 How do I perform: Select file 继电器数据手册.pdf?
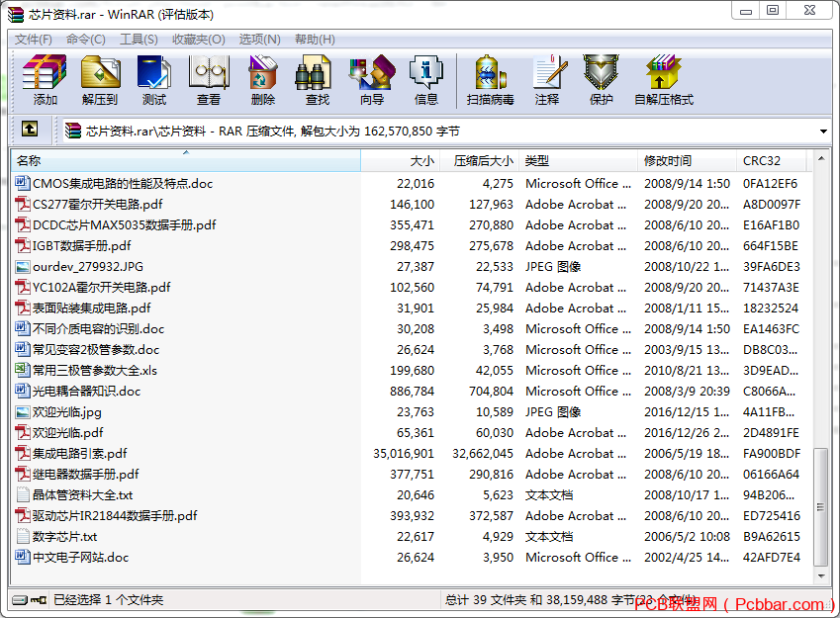click(x=86, y=474)
